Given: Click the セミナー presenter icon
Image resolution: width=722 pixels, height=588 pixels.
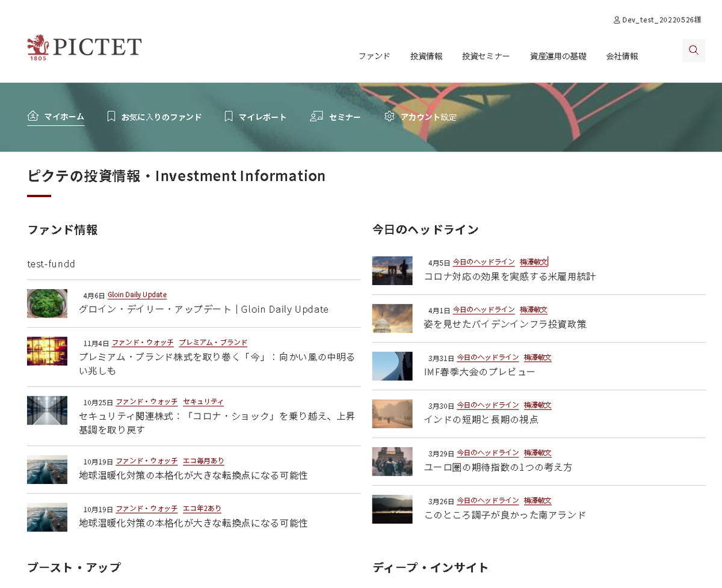Looking at the screenshot, I should pos(316,117).
